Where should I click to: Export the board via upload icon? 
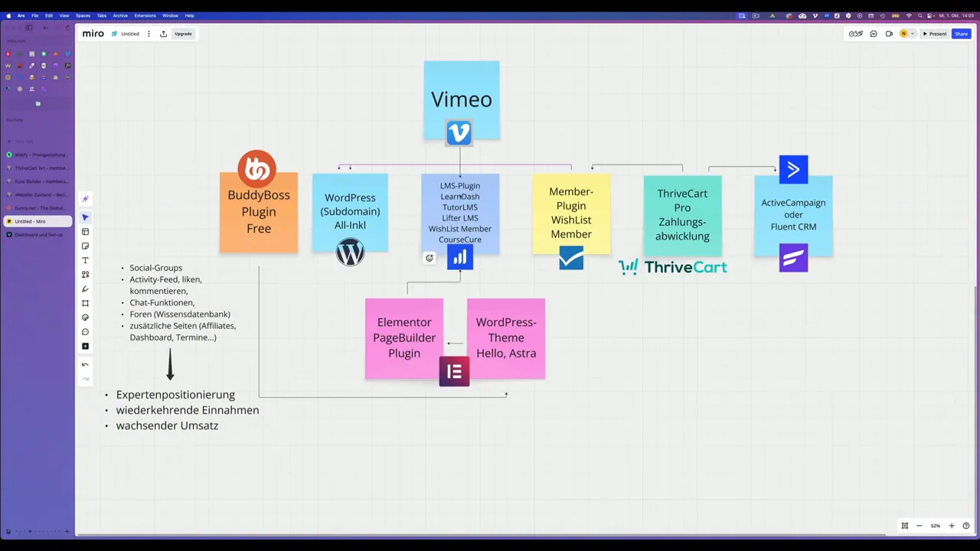163,34
